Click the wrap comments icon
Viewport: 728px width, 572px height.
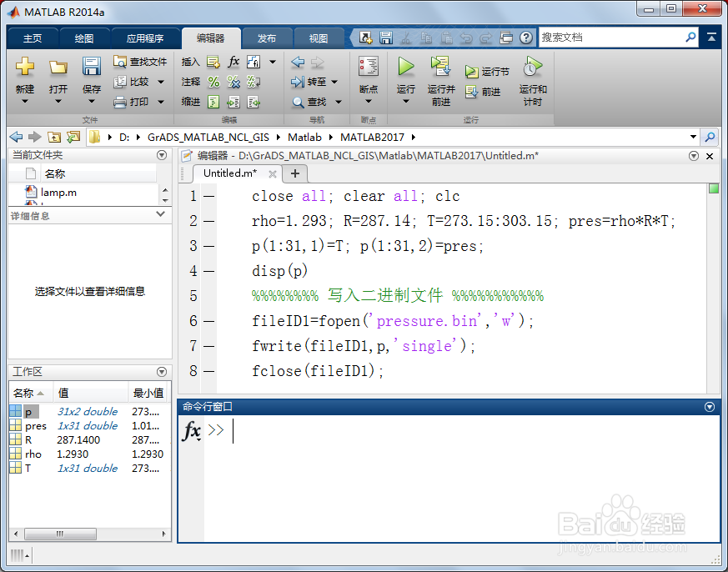click(x=254, y=83)
